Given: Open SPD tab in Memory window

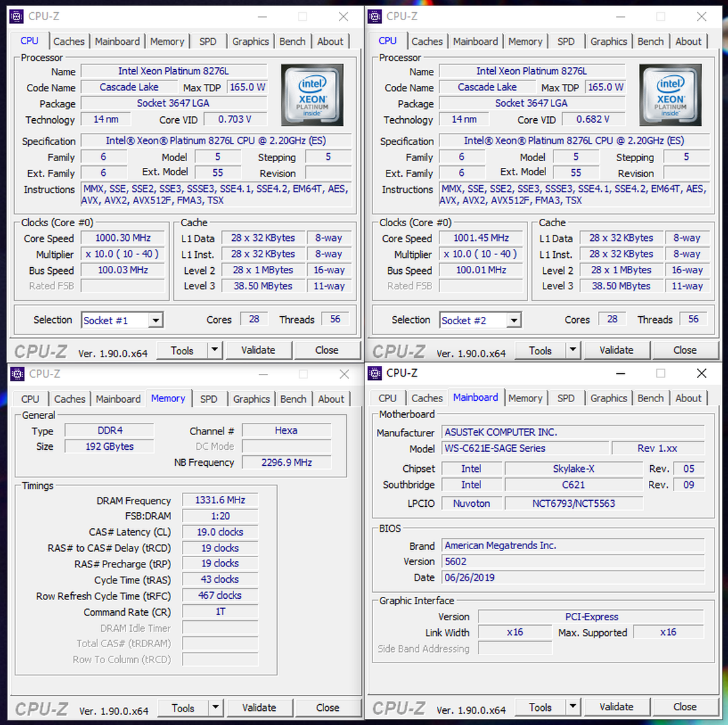Looking at the screenshot, I should [x=209, y=399].
